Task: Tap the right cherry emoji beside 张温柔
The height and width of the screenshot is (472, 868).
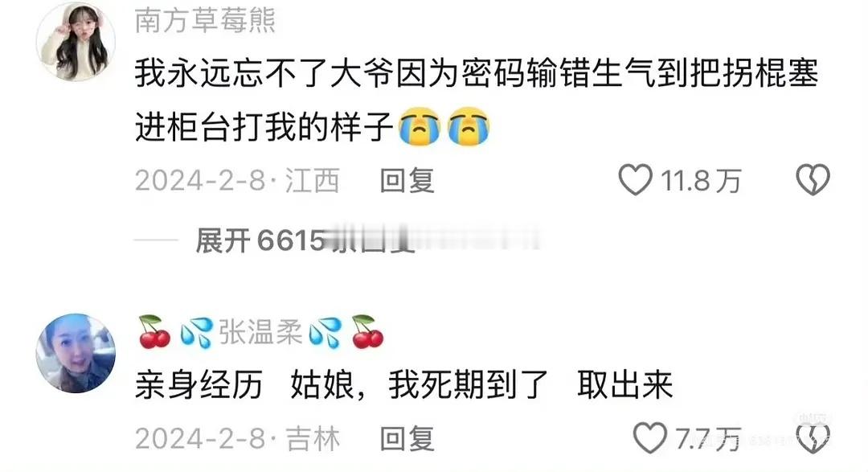Action: pos(367,332)
